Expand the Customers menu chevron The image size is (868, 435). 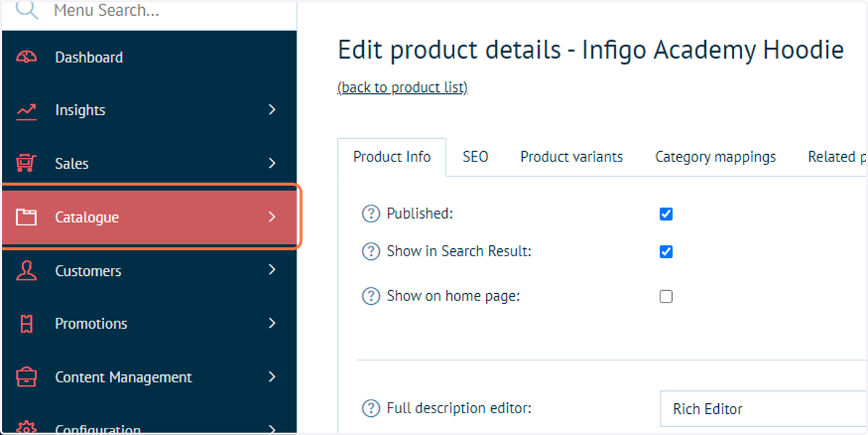pyautogui.click(x=272, y=270)
